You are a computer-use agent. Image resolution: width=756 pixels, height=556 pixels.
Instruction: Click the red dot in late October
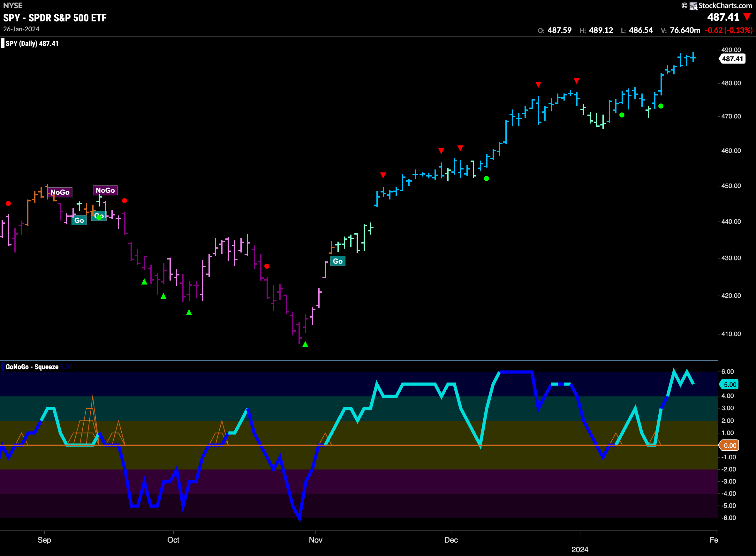click(x=267, y=266)
